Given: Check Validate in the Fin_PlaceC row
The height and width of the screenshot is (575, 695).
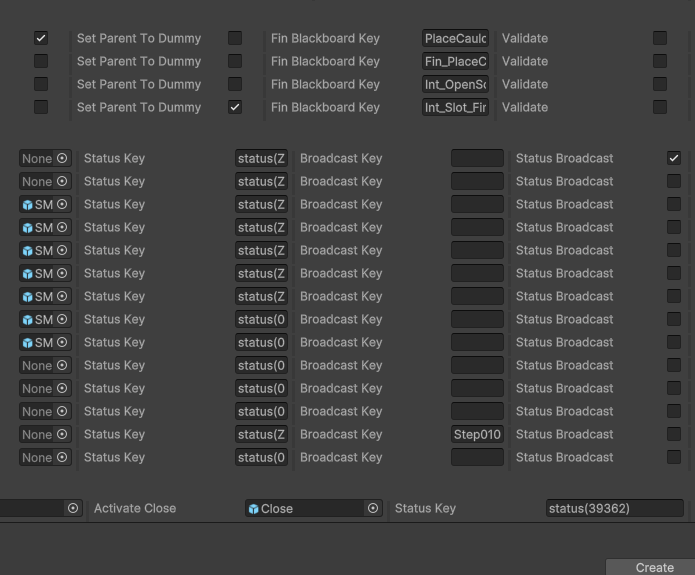Looking at the screenshot, I should pyautogui.click(x=660, y=61).
